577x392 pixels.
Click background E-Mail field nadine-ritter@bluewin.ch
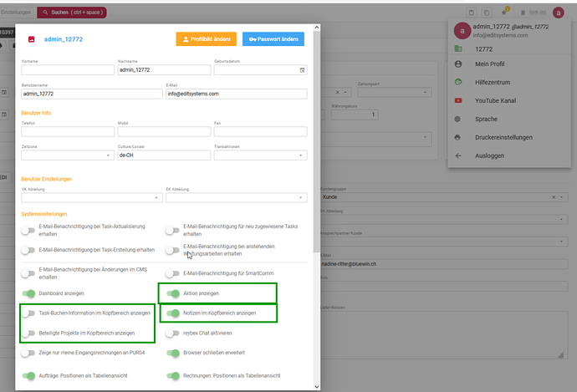(x=444, y=264)
